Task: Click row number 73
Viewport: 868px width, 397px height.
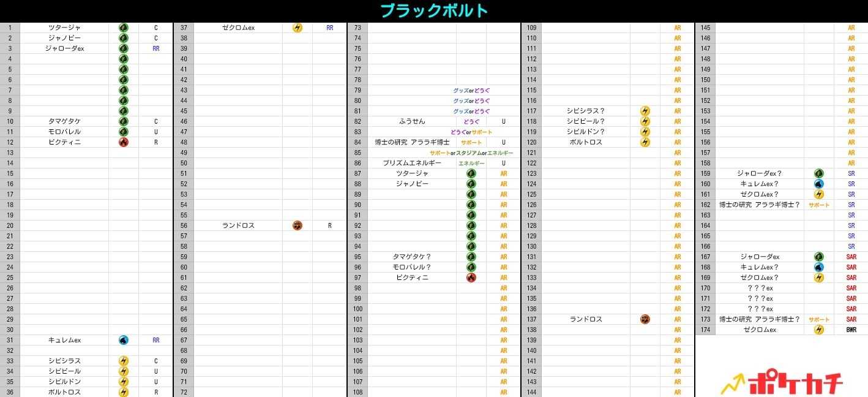Action: click(x=357, y=28)
